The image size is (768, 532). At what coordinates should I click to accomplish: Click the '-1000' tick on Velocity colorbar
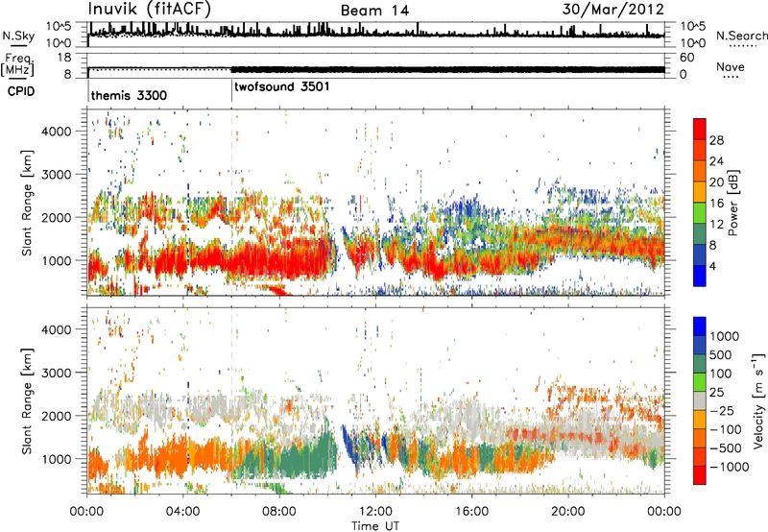729,467
